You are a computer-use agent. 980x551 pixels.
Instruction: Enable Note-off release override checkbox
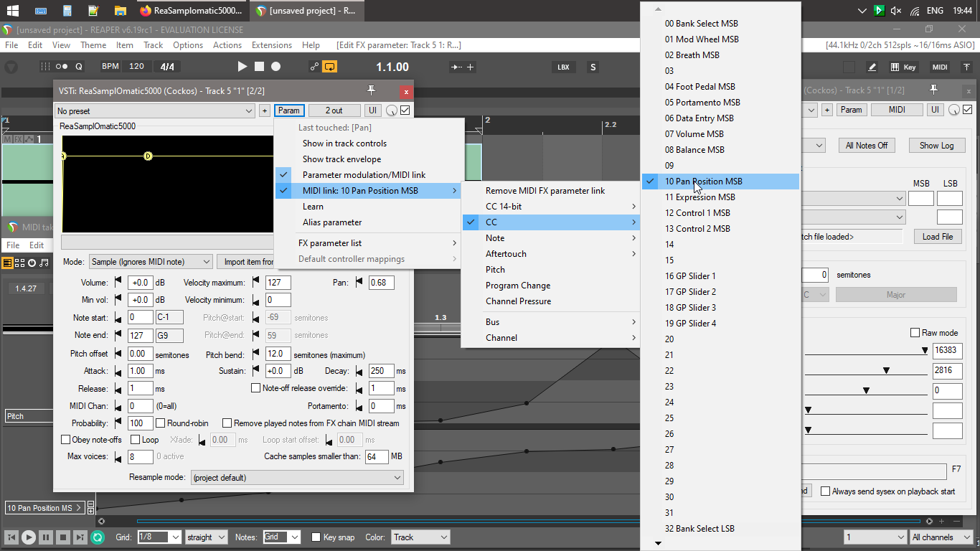256,388
